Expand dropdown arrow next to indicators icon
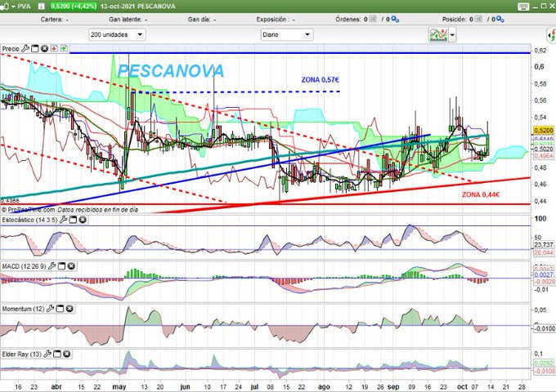Viewport: 556px width, 392px height. tap(452, 34)
